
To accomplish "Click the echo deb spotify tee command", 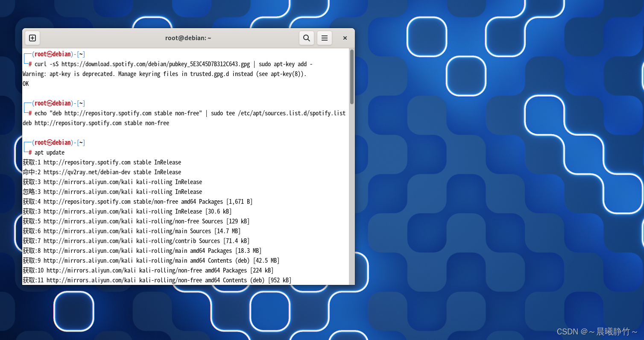I will (x=190, y=113).
